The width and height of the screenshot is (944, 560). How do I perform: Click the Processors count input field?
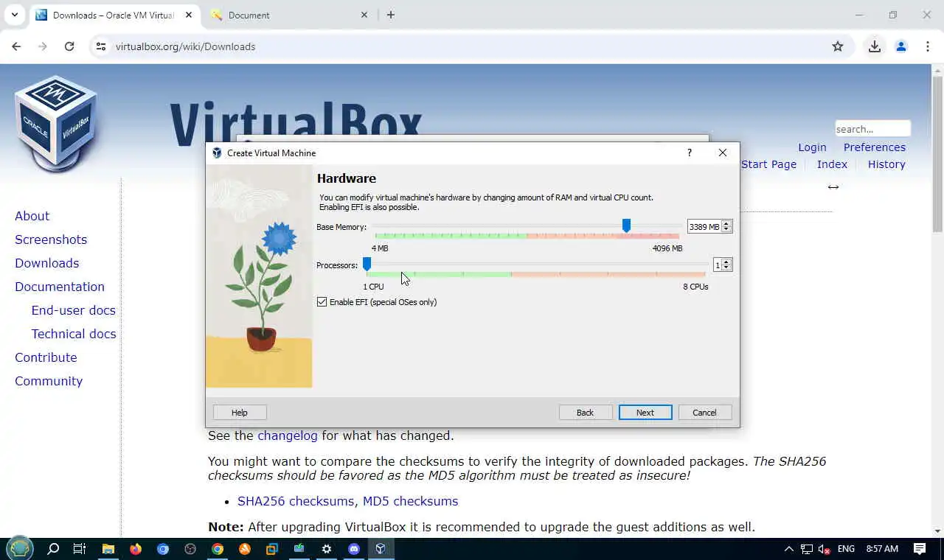(x=718, y=265)
